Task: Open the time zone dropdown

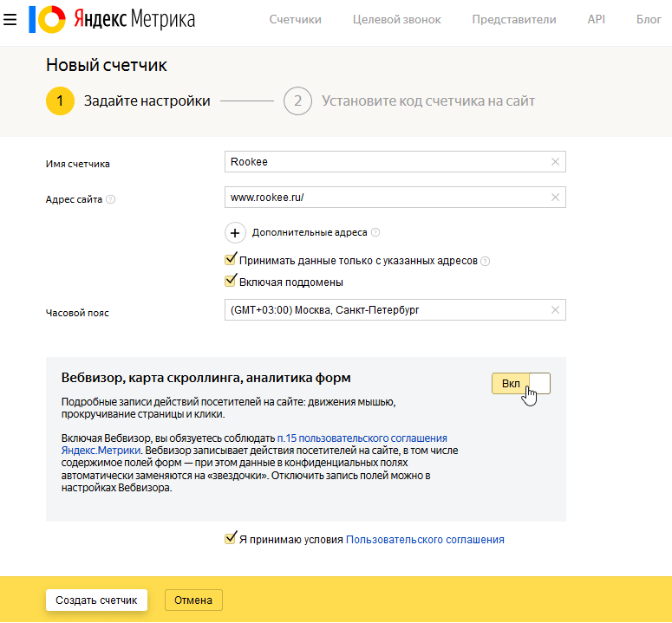Action: 386,310
